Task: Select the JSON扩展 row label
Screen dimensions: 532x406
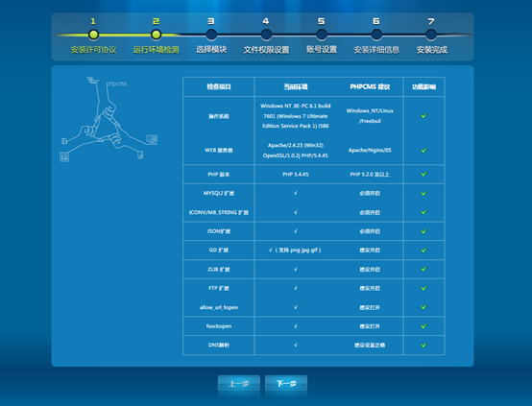Action: coord(219,231)
